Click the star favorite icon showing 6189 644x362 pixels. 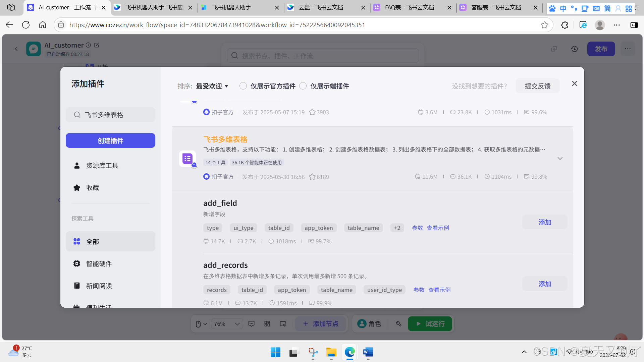tap(312, 177)
